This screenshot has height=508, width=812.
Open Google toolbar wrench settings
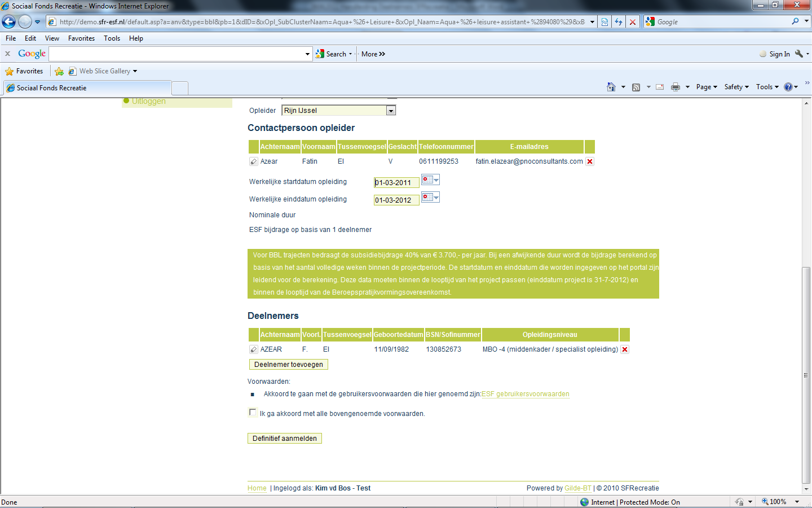coord(799,54)
